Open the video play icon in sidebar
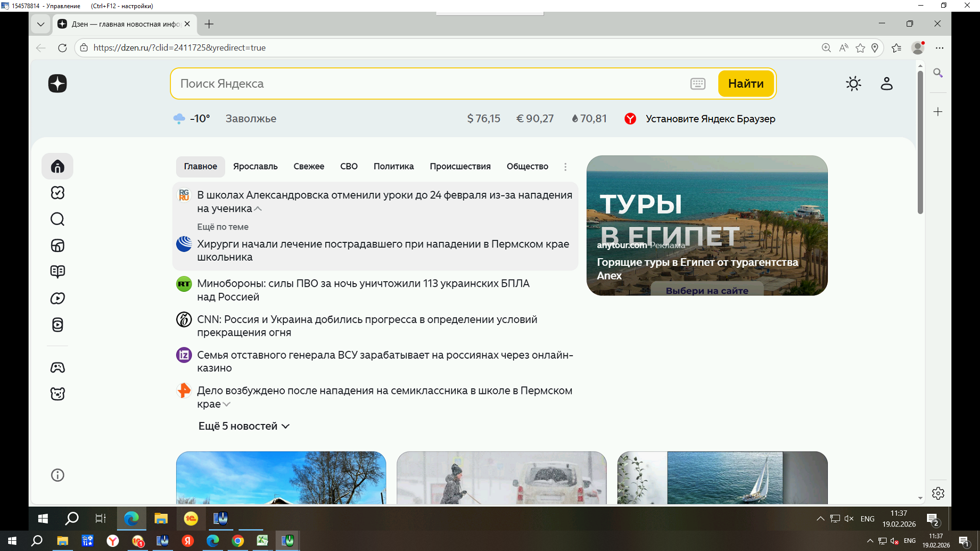The width and height of the screenshot is (980, 551). pyautogui.click(x=57, y=298)
